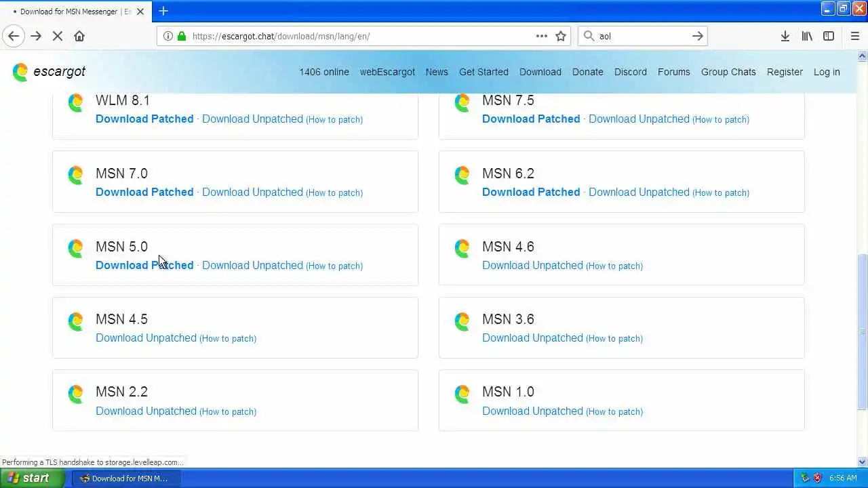The height and width of the screenshot is (488, 868).
Task: Click the MSN 5.0 heading text
Action: click(x=121, y=247)
